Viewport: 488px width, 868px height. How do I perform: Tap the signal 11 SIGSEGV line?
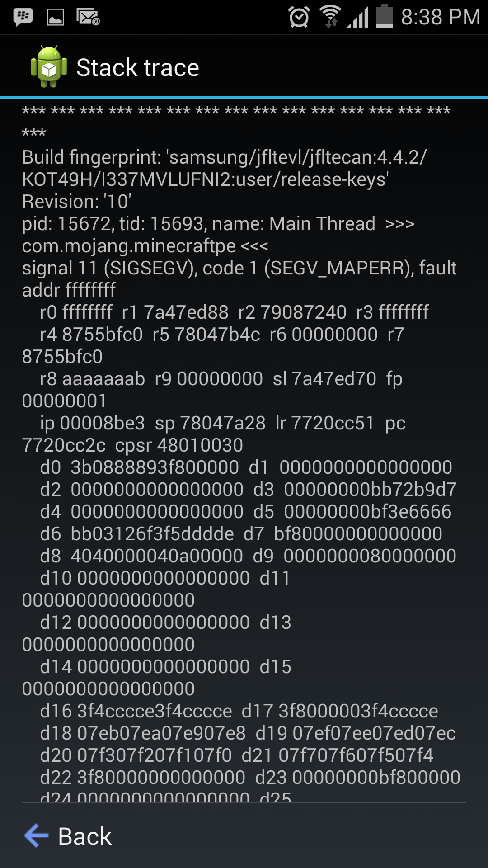pyautogui.click(x=239, y=279)
